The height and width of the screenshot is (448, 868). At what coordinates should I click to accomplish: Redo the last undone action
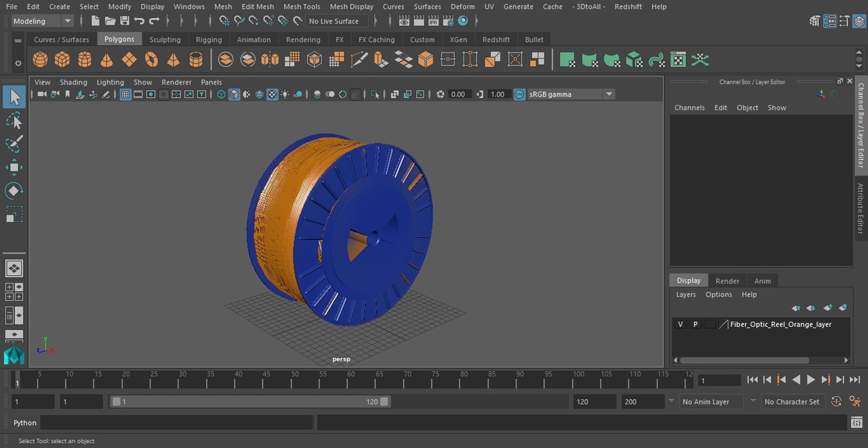tap(154, 21)
